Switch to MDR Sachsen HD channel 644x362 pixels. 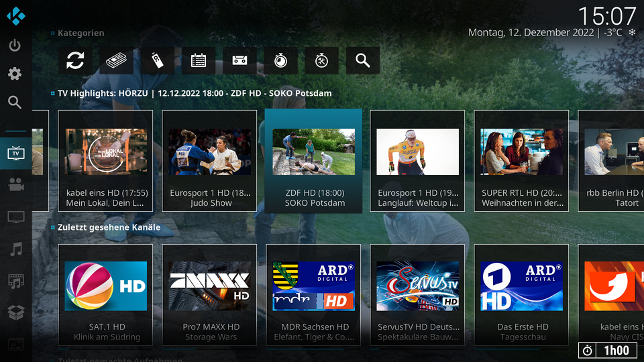(x=313, y=295)
